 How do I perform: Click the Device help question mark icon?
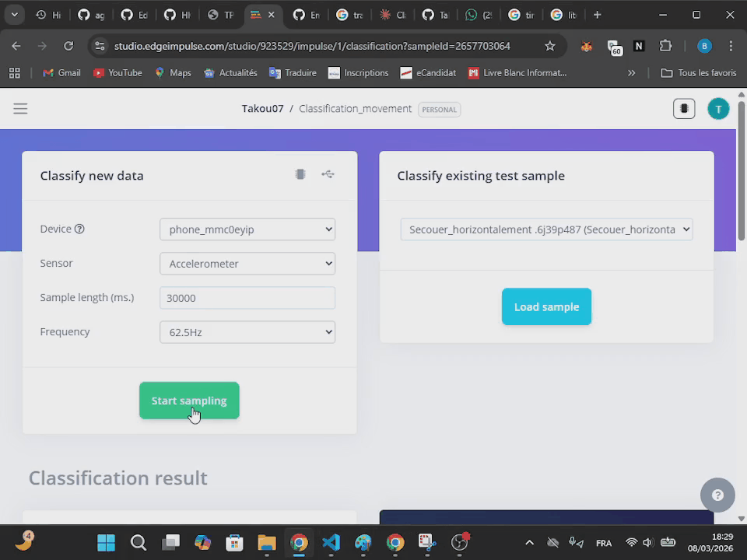click(79, 229)
